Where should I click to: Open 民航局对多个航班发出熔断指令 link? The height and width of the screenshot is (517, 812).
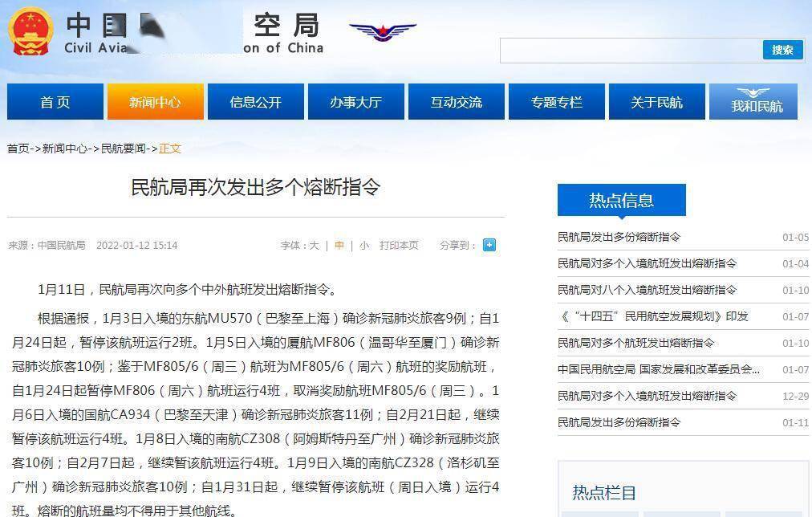tap(636, 343)
